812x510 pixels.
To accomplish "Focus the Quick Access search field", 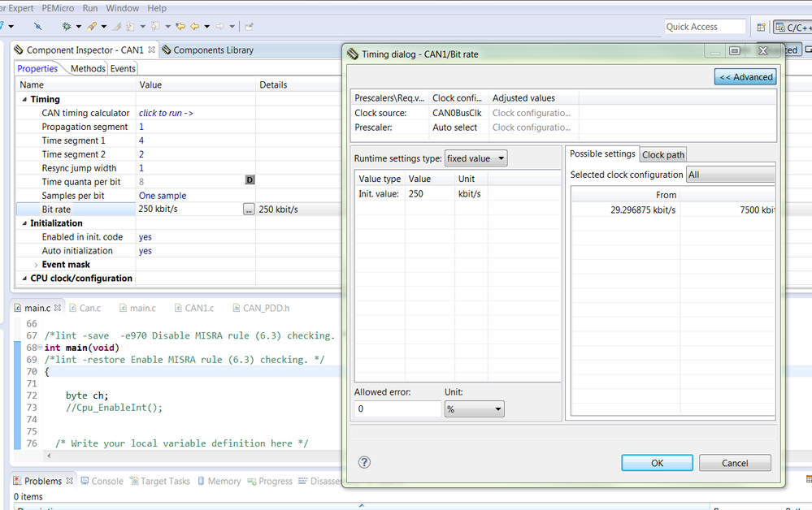I will pos(705,27).
